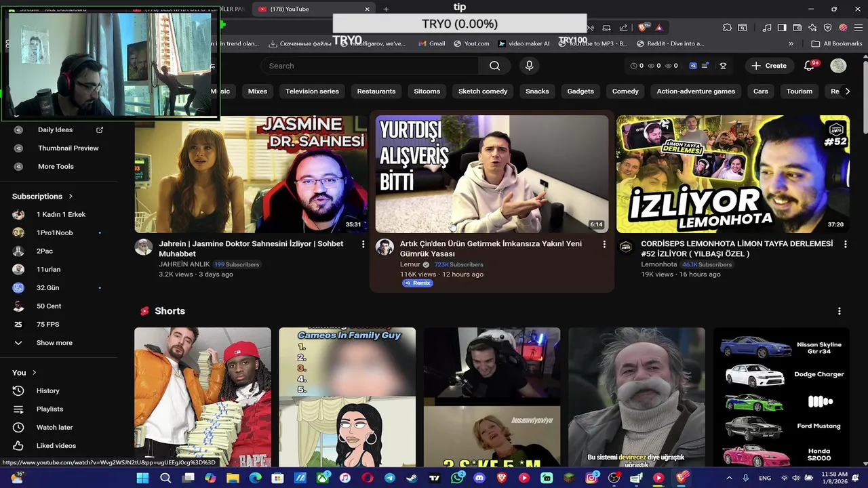This screenshot has width=868, height=488.
Task: Open the browser hamburger main menu
Action: click(859, 28)
